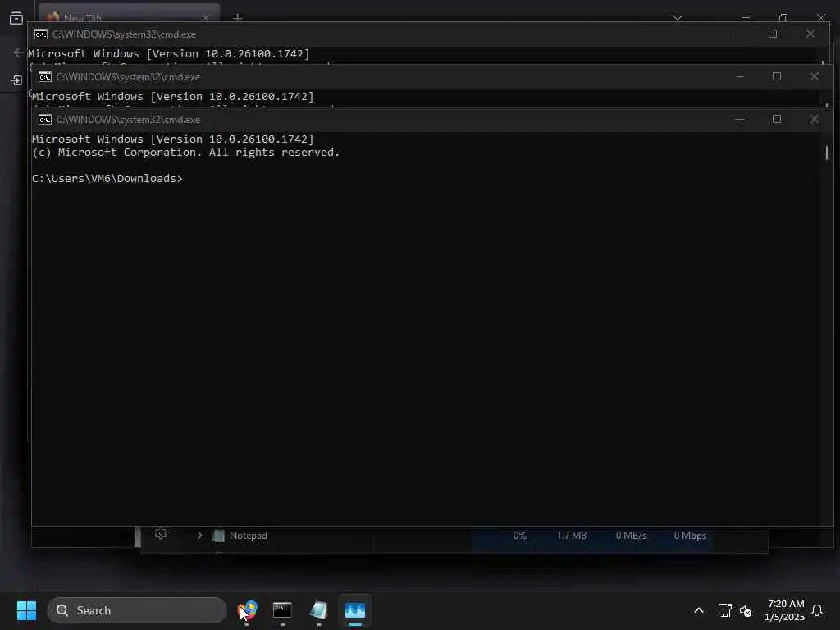
Task: Click Notepad's 1.7 MB memory value
Action: (572, 535)
